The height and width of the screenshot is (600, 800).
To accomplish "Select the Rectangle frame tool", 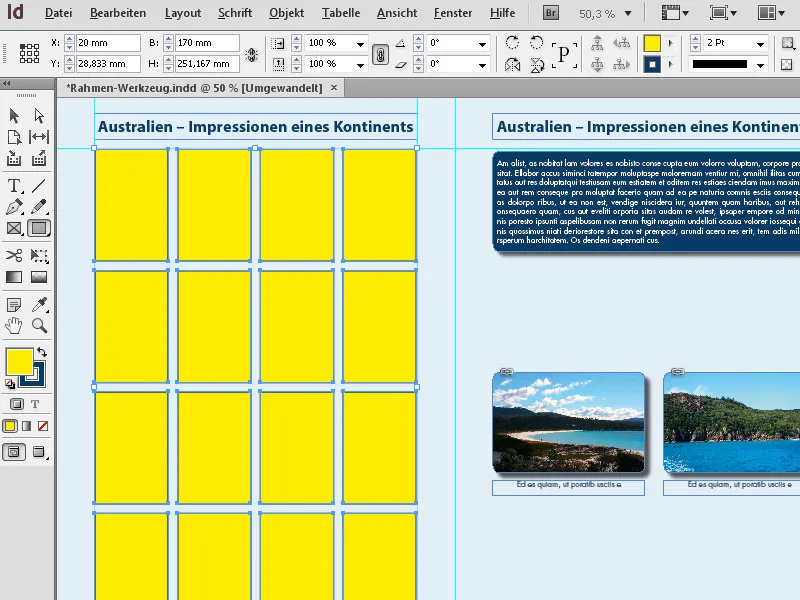I will pos(14,227).
